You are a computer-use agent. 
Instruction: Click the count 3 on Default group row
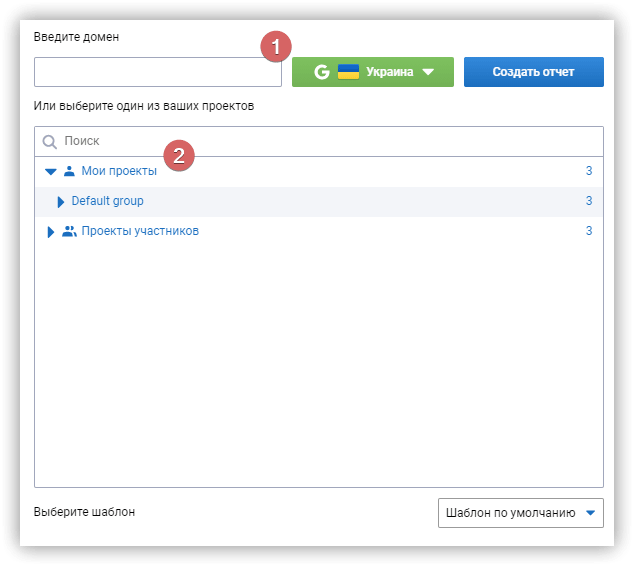(589, 201)
